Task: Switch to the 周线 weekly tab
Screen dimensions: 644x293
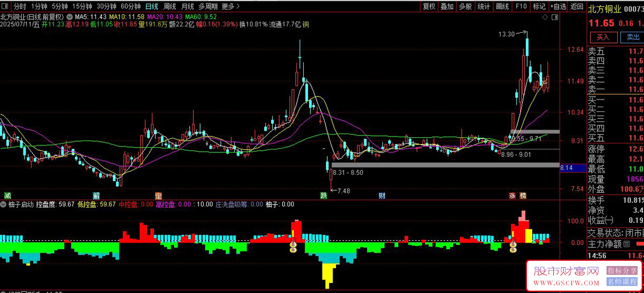Action: pyautogui.click(x=170, y=6)
